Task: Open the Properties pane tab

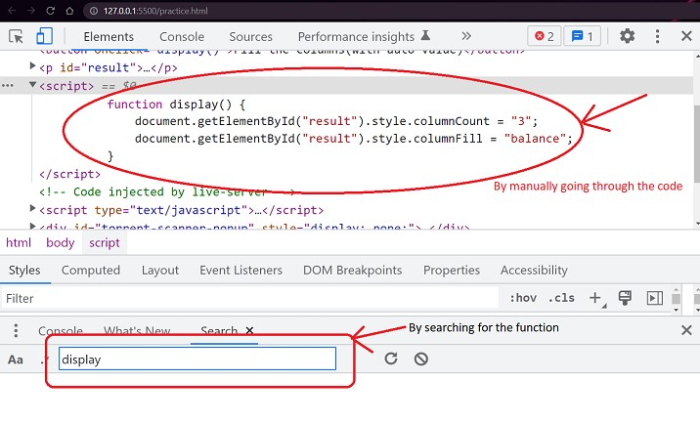Action: click(451, 270)
